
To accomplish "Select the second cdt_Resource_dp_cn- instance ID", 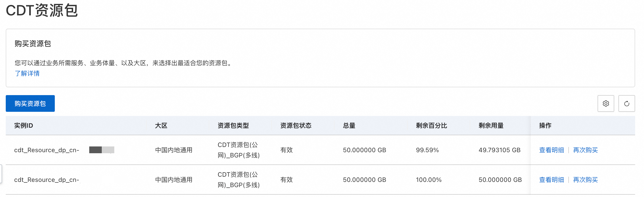I will pyautogui.click(x=47, y=180).
